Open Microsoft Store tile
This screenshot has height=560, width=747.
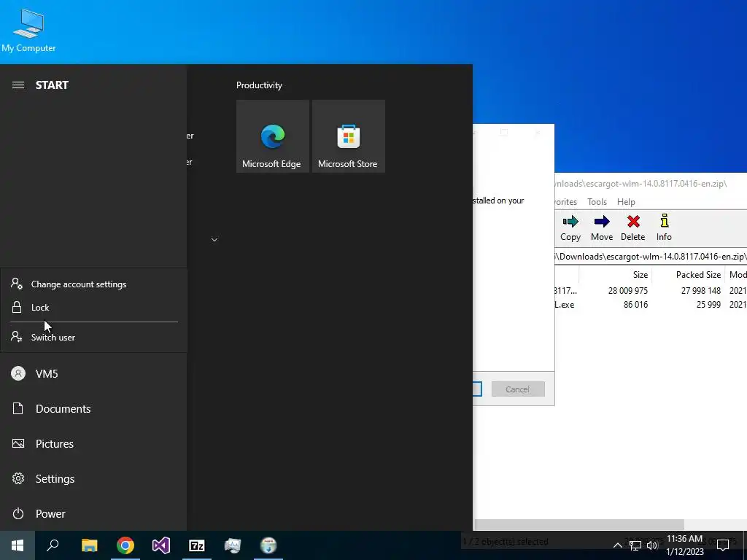(x=348, y=136)
